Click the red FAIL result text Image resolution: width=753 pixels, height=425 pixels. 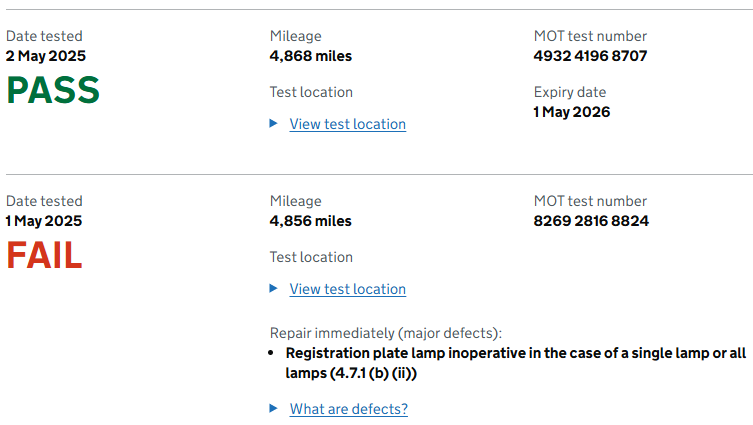tap(44, 256)
